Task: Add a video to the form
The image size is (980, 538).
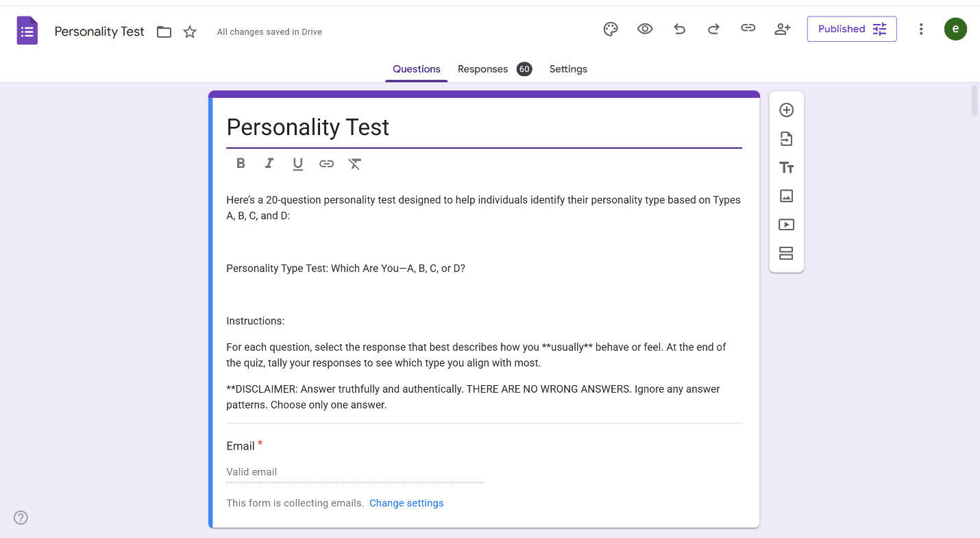Action: pos(786,225)
